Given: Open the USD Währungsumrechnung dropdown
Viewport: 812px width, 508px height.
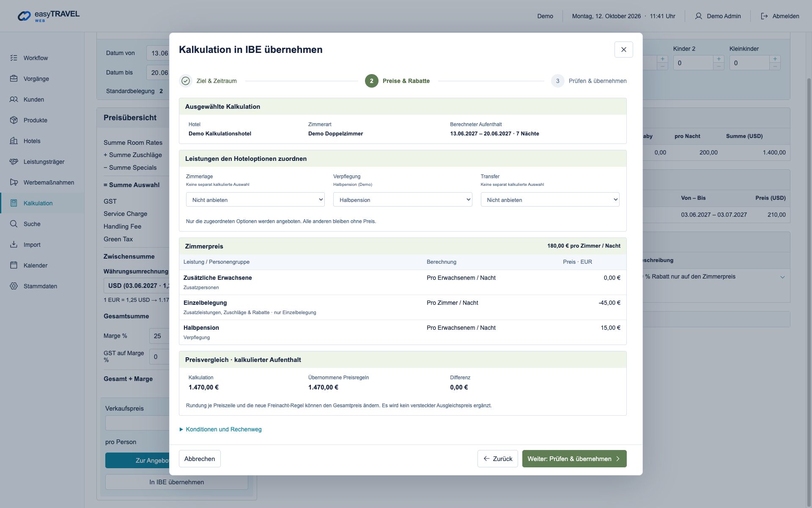Looking at the screenshot, I should pos(137,286).
